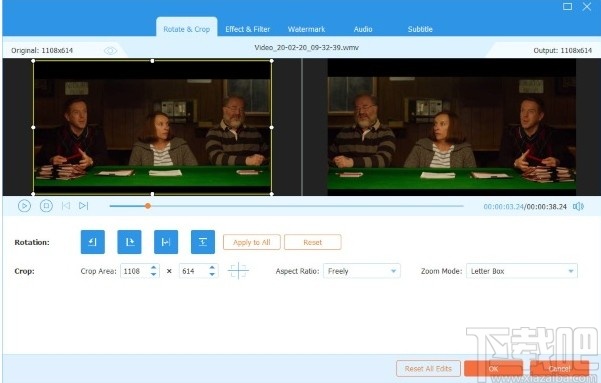The image size is (601, 383).
Task: Cancel the editing dialog
Action: point(560,368)
